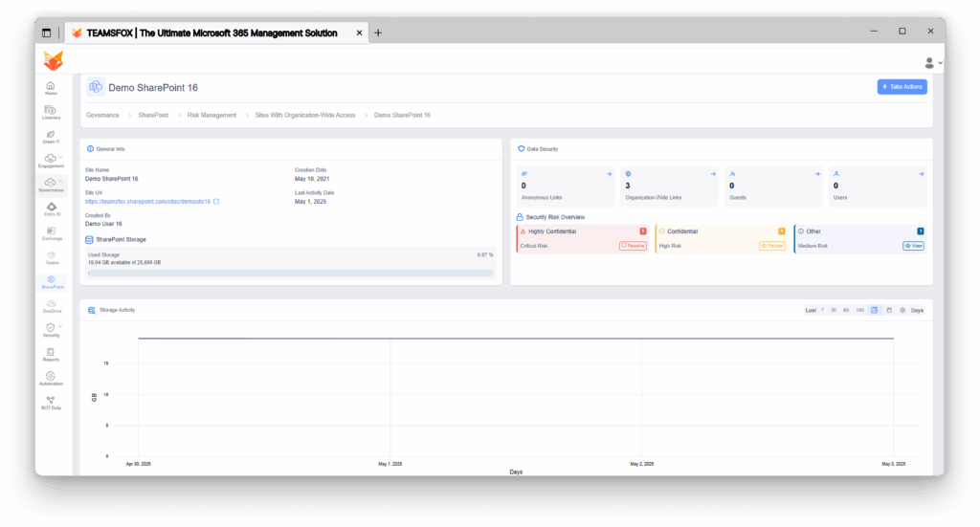Image resolution: width=980 pixels, height=527 pixels.
Task: Open Green IT in the sidebar
Action: [x=51, y=137]
